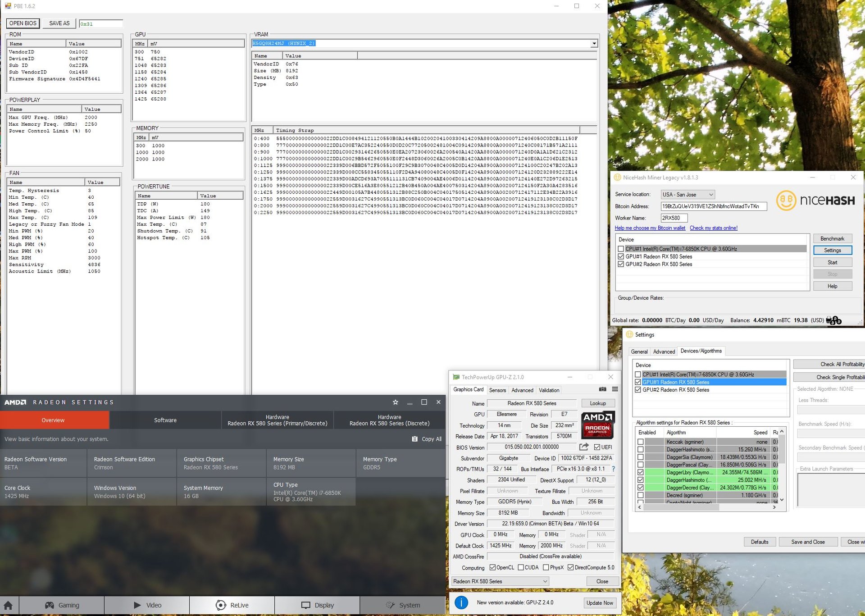The width and height of the screenshot is (865, 616).
Task: Click Radeon Settings home icon
Action: pos(9,605)
